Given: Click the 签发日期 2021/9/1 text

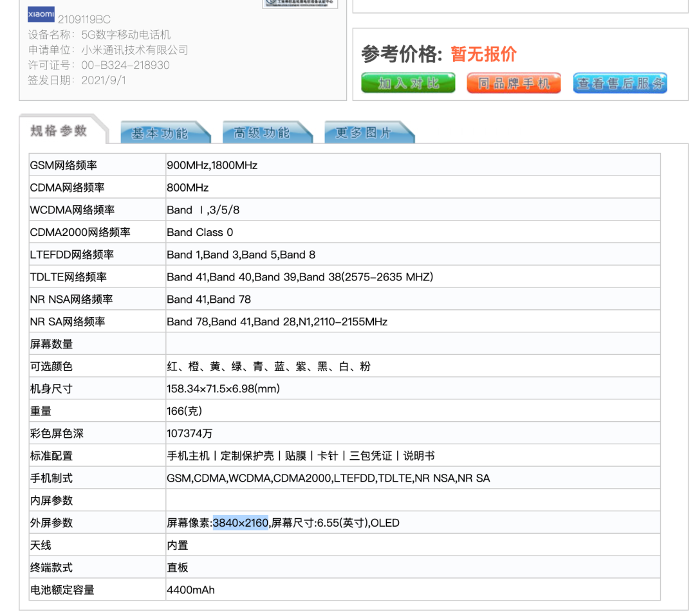Looking at the screenshot, I should pos(77,80).
